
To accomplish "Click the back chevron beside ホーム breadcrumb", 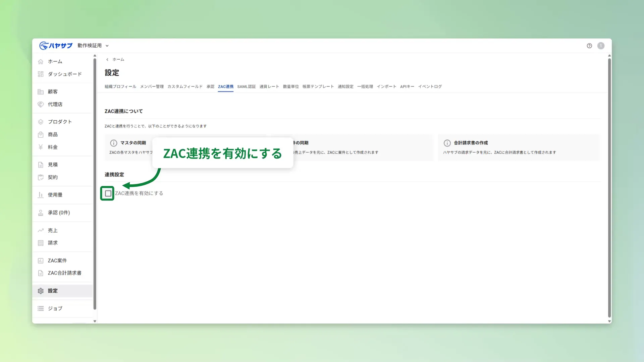I will pos(107,60).
